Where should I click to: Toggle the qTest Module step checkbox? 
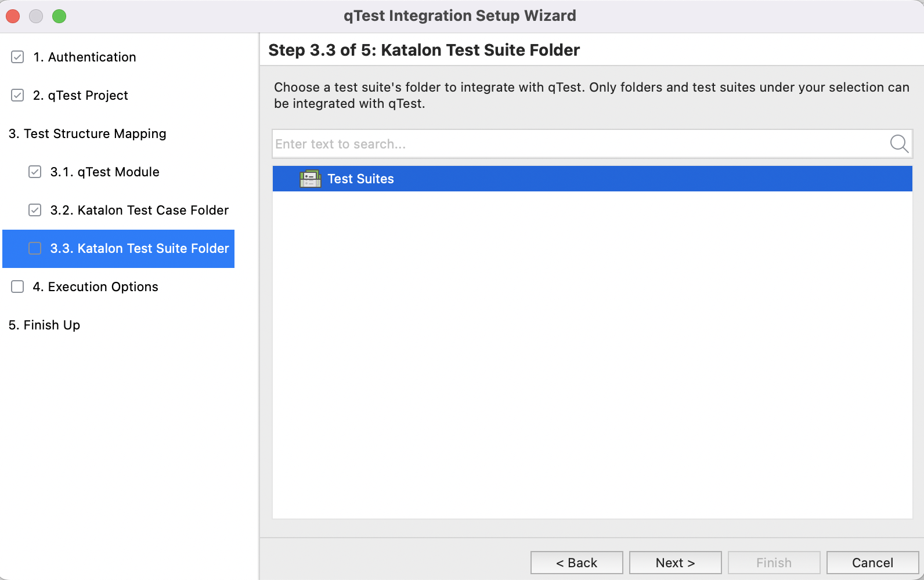[35, 172]
